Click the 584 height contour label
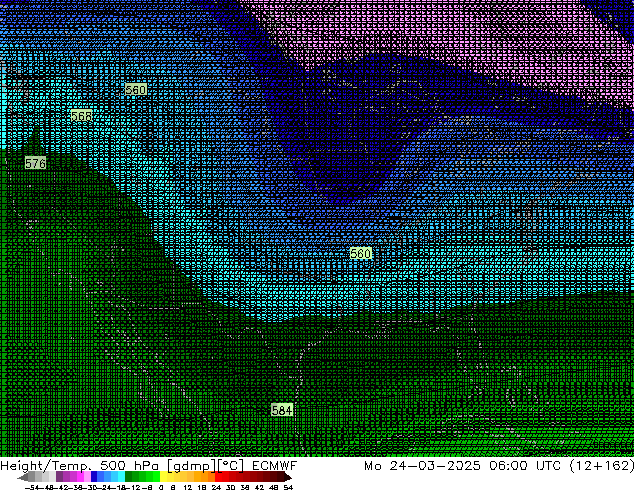Screen dimensions: 634x490 (x=282, y=410)
